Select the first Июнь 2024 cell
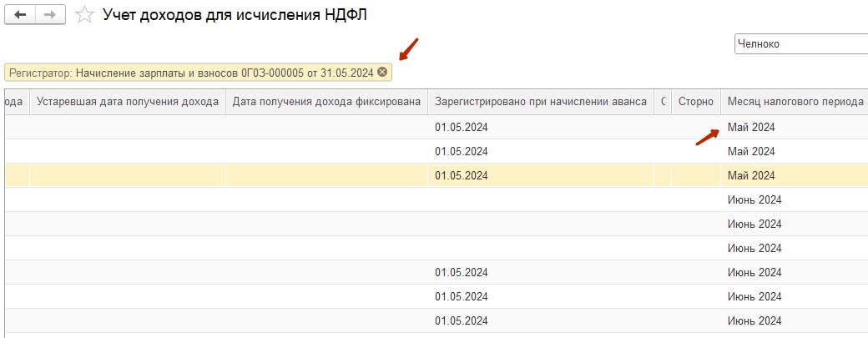The width and height of the screenshot is (868, 338). (754, 199)
